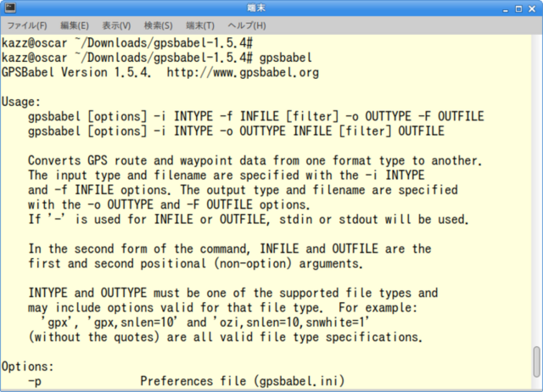This screenshot has height=392, width=543.
Task: Click the terminal icon in title bar
Action: (x=10, y=8)
